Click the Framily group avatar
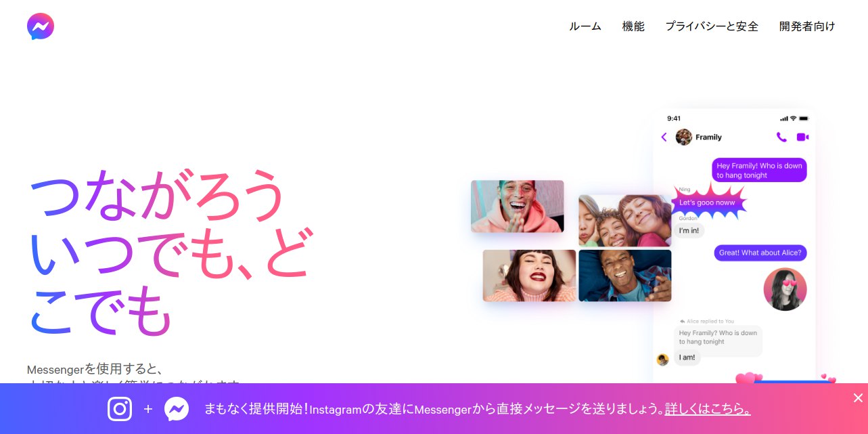 [684, 137]
